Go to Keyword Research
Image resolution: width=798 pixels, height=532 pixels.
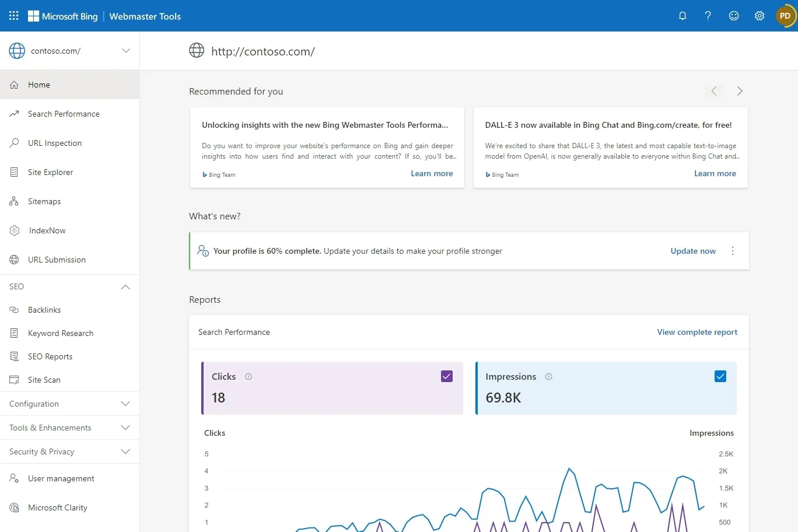pyautogui.click(x=70, y=333)
